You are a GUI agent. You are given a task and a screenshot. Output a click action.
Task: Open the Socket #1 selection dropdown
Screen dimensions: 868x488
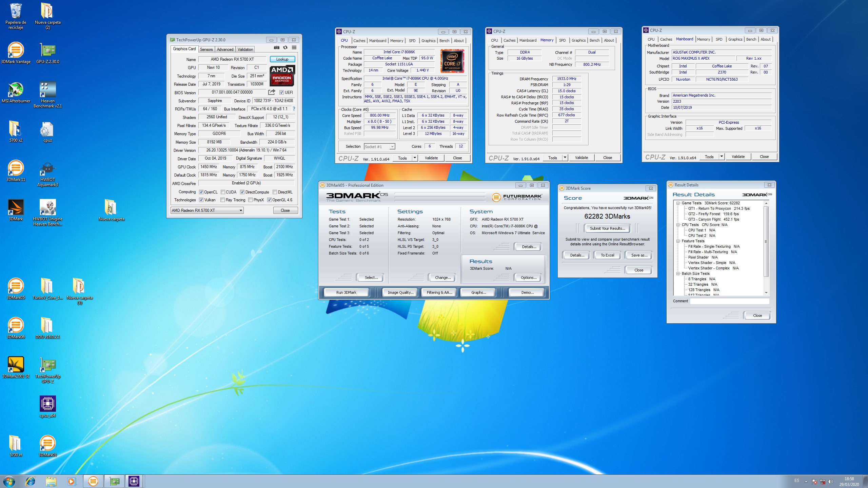coord(380,147)
